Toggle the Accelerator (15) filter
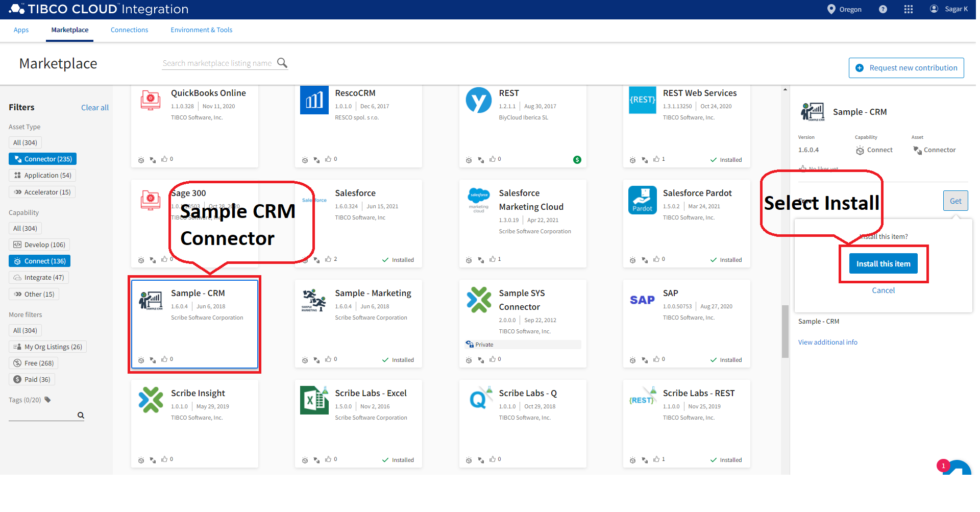This screenshot has width=980, height=512. pyautogui.click(x=42, y=192)
